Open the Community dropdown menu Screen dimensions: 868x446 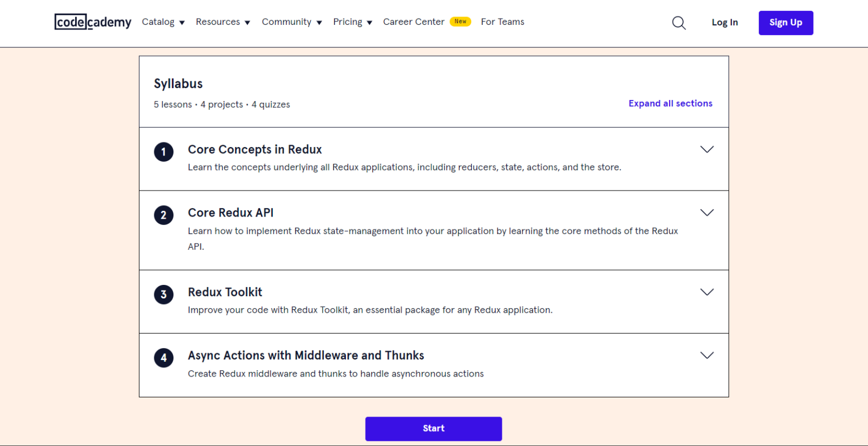tap(292, 22)
